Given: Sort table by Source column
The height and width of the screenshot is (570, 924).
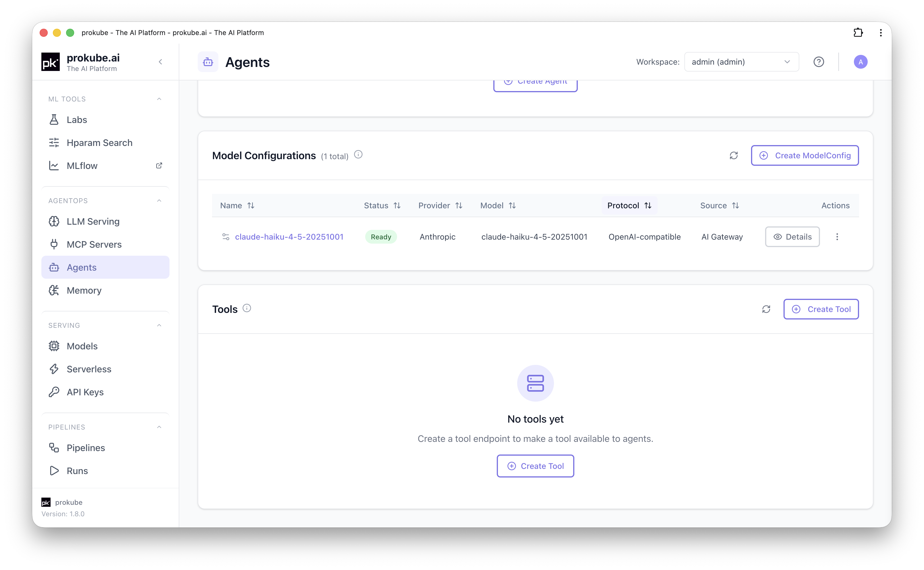Looking at the screenshot, I should point(719,205).
